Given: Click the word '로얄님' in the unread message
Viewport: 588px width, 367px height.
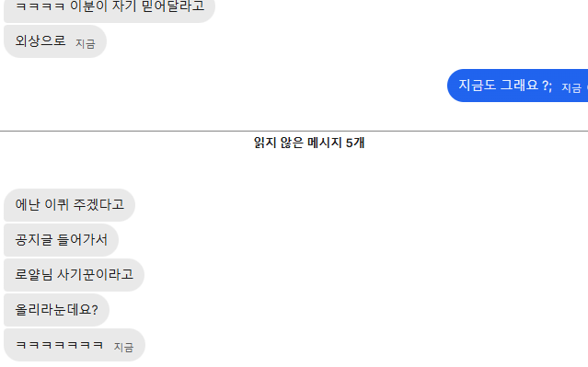Looking at the screenshot, I should pyautogui.click(x=34, y=275).
